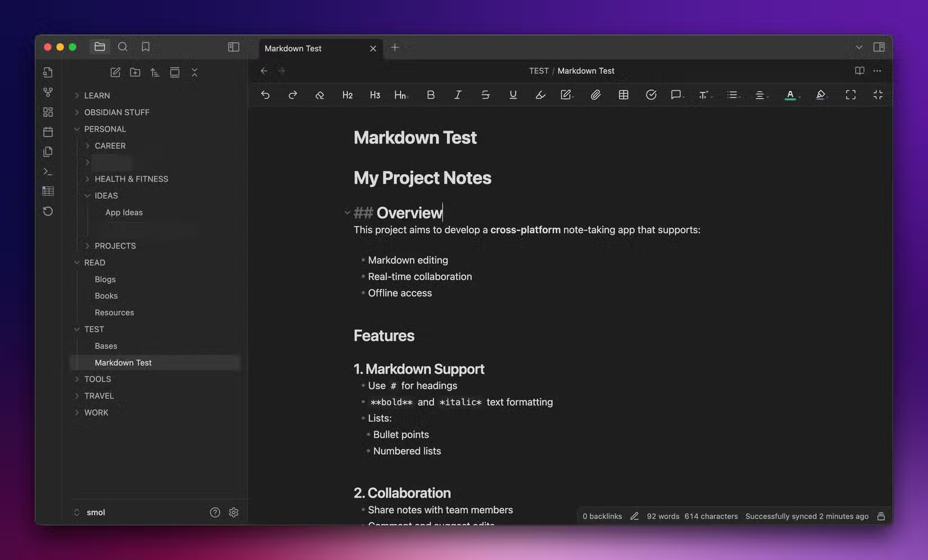Click the 0 backlinks indicator in the status bar
Viewport: 928px width, 560px height.
point(602,516)
